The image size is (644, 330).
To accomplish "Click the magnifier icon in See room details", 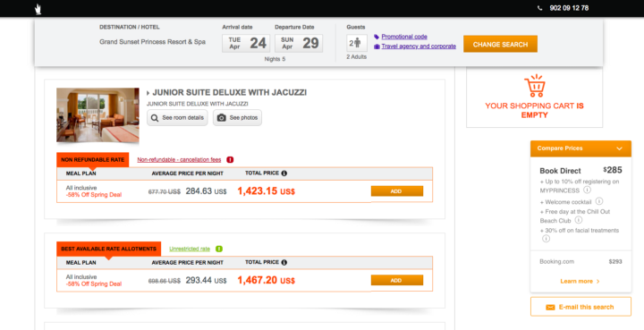I will [x=155, y=118].
